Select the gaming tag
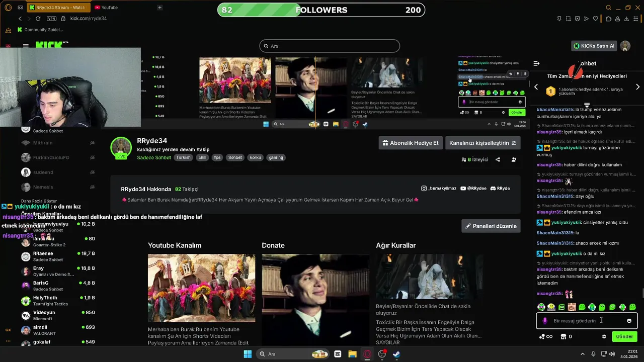644x362 pixels. click(276, 157)
